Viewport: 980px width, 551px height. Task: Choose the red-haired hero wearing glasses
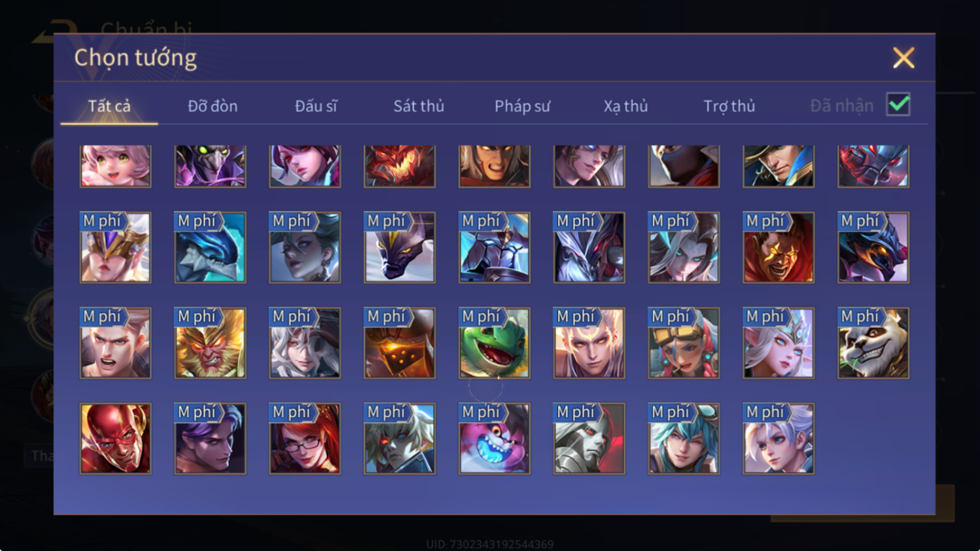tap(305, 438)
